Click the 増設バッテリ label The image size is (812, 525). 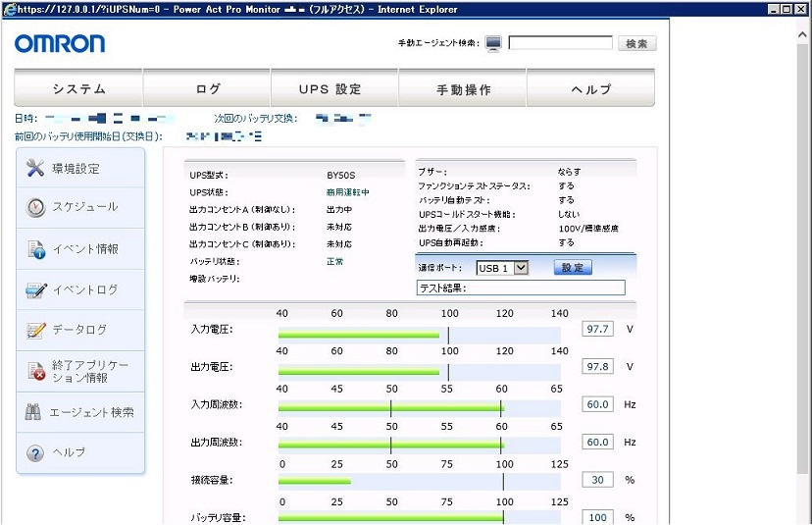coord(215,279)
